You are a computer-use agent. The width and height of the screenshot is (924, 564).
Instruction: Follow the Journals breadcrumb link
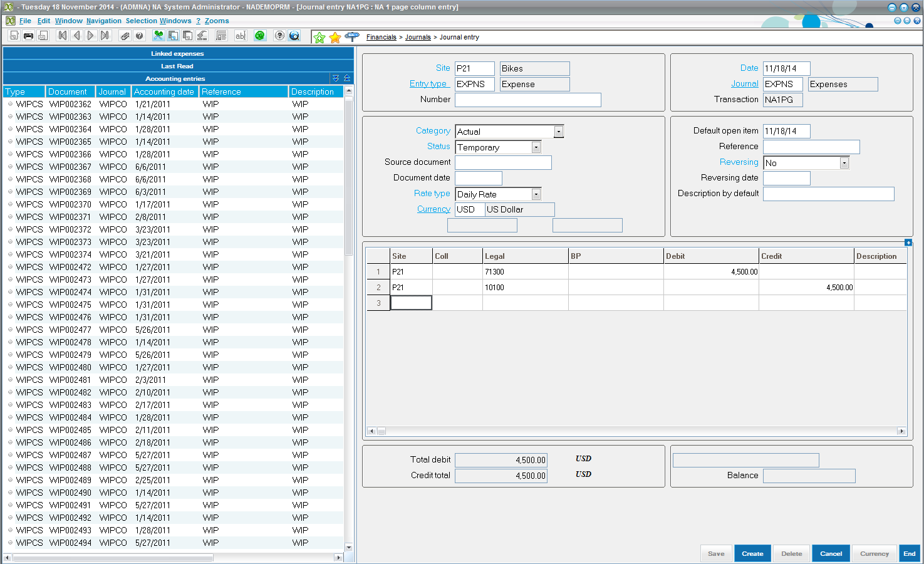tap(418, 38)
